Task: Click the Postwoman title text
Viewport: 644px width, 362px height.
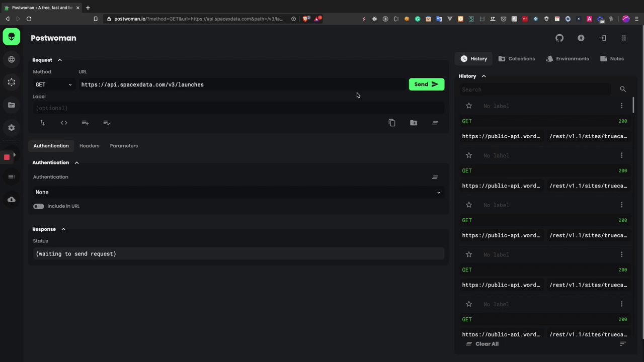Action: (53, 38)
